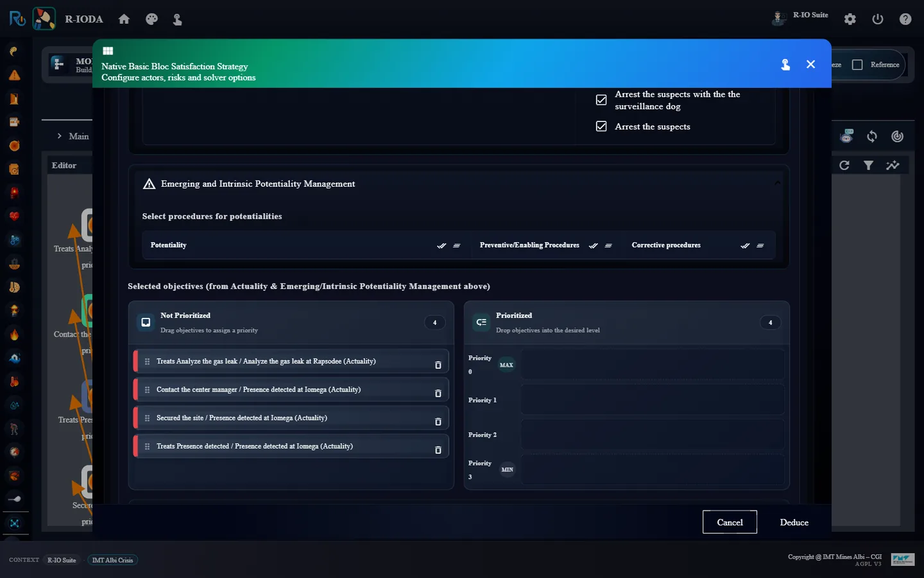Select the fire flame icon in left sidebar

pos(14,334)
